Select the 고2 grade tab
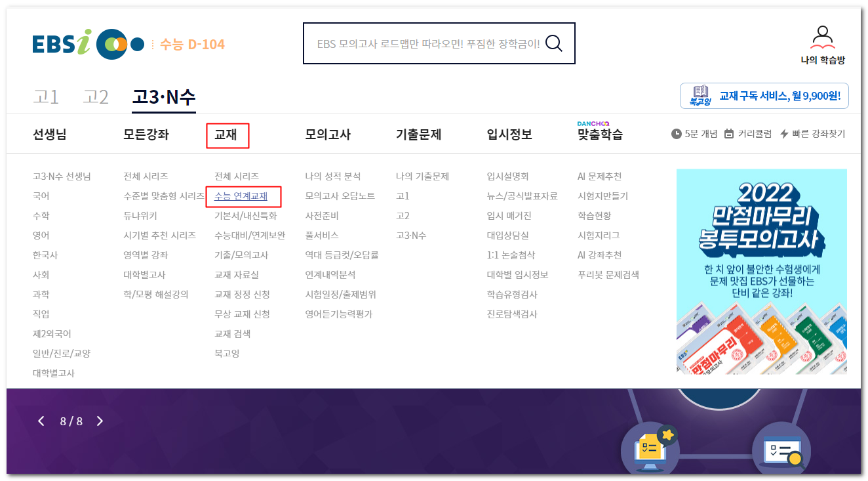Screen dimensions: 868x481 click(x=96, y=97)
